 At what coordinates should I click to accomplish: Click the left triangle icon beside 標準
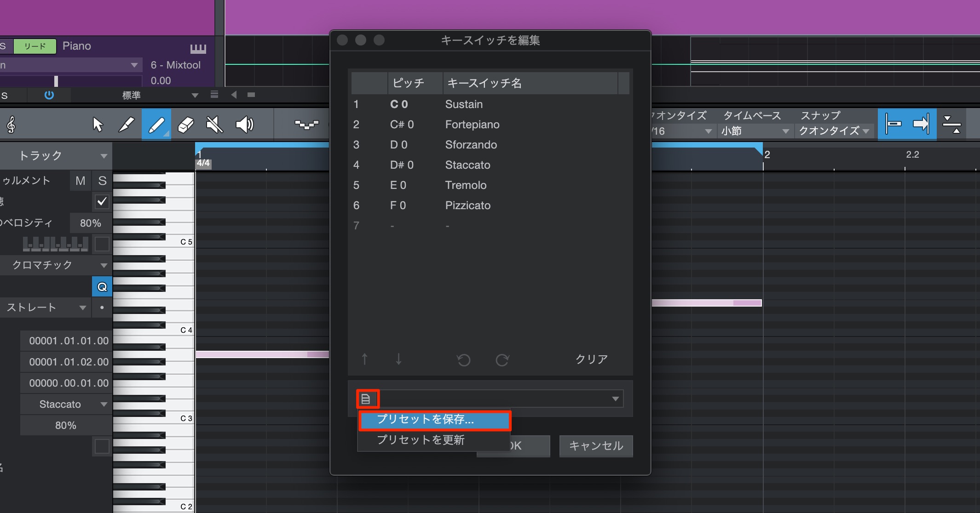tap(234, 95)
